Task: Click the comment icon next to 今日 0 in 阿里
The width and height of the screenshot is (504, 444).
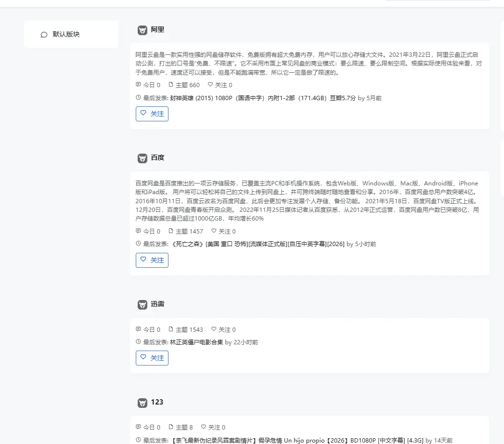Action: click(x=138, y=85)
